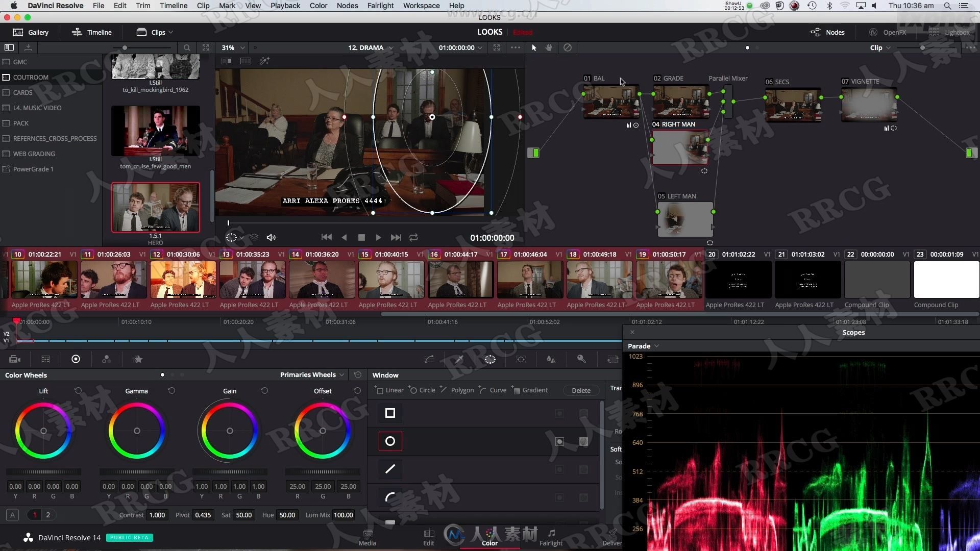Reset the Offset color wheel
Viewport: 980px width, 551px height.
click(x=357, y=390)
